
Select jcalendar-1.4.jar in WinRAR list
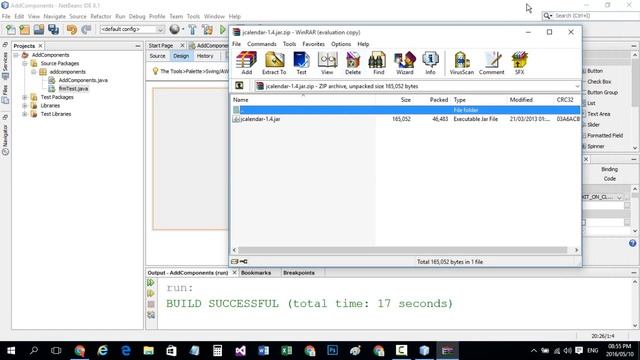point(260,119)
